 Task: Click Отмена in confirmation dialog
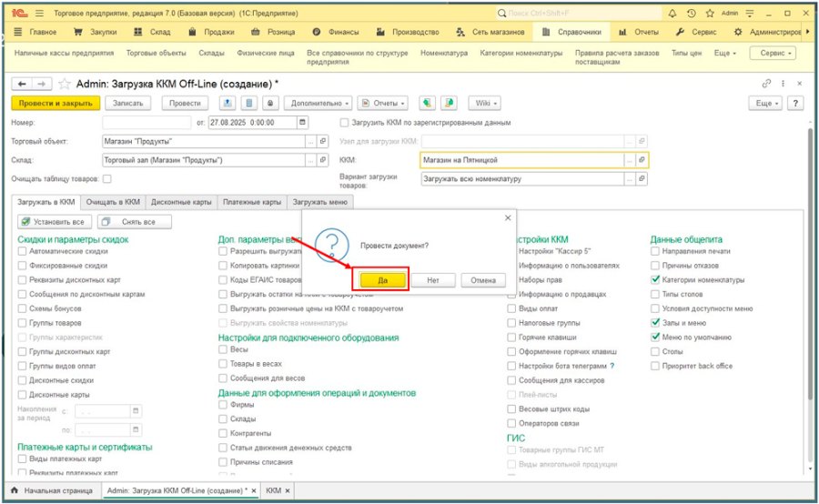click(483, 280)
